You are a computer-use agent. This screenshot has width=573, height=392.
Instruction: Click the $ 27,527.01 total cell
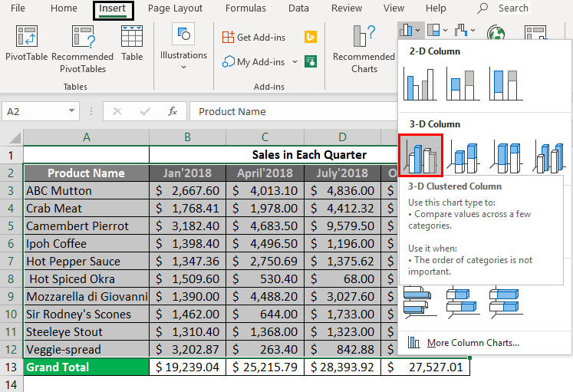pyautogui.click(x=426, y=367)
